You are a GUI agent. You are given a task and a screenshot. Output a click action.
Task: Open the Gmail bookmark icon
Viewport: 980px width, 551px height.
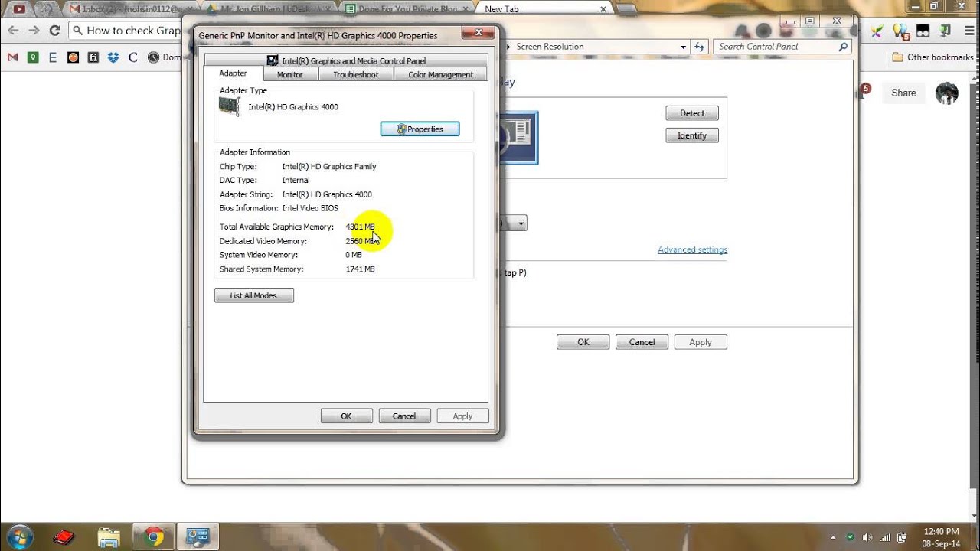[x=12, y=57]
